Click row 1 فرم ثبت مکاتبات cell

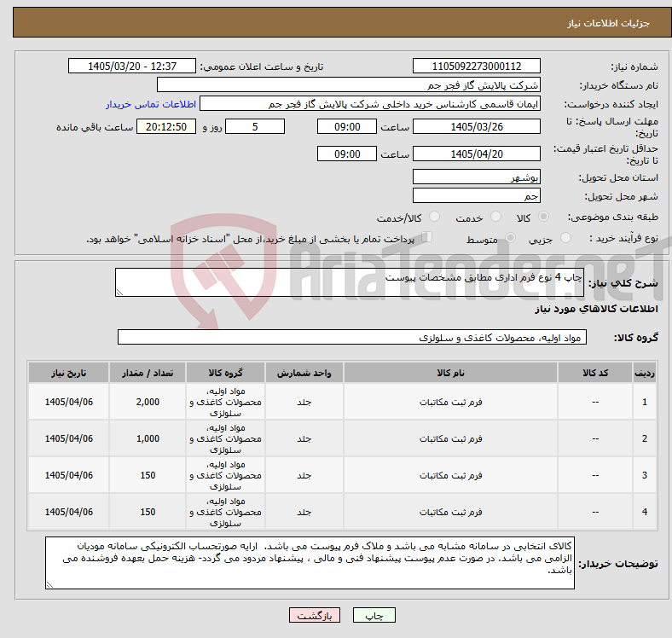[x=450, y=402]
